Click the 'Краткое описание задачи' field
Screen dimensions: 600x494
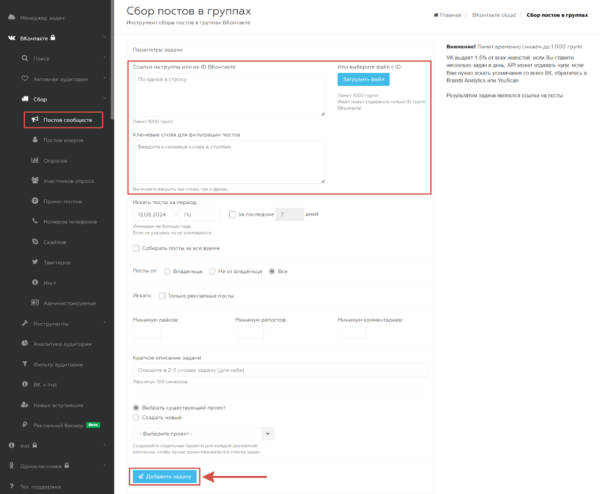280,370
